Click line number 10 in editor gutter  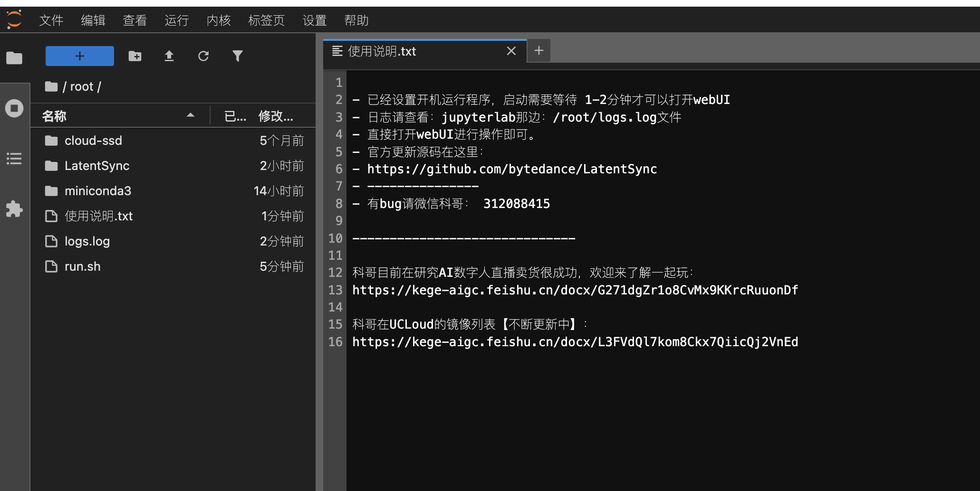(335, 238)
